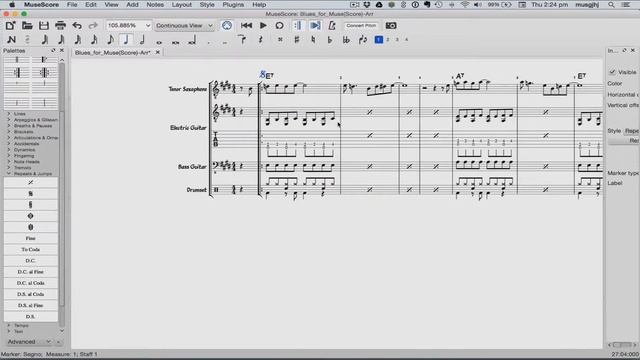
Task: Select the Blues_for_Muse(Score)-Arr tab
Action: pyautogui.click(x=113, y=53)
